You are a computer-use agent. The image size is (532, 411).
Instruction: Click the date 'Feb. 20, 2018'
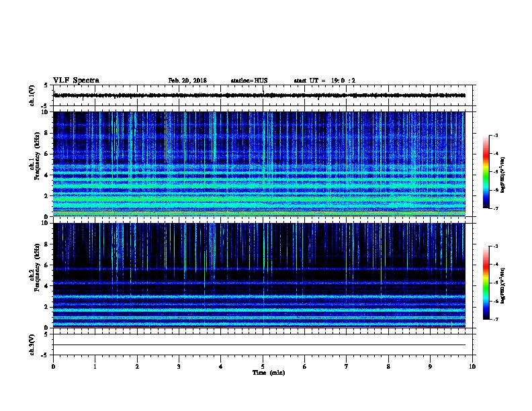click(187, 81)
